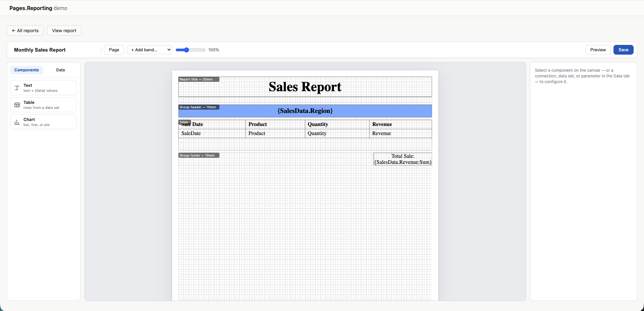
Task: Click the Revenue header cell
Action: coord(400,124)
